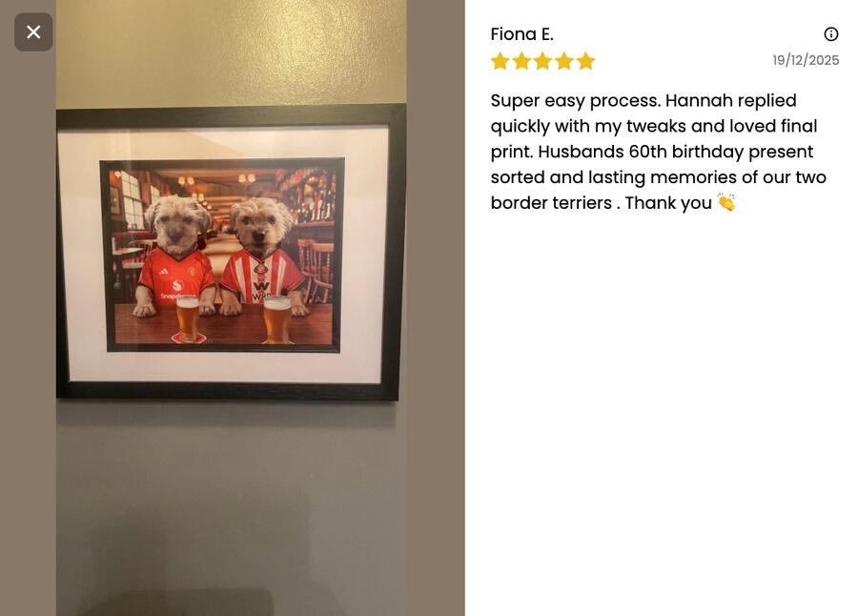Click the third gold rating star
This screenshot has width=858, height=616.
542,61
